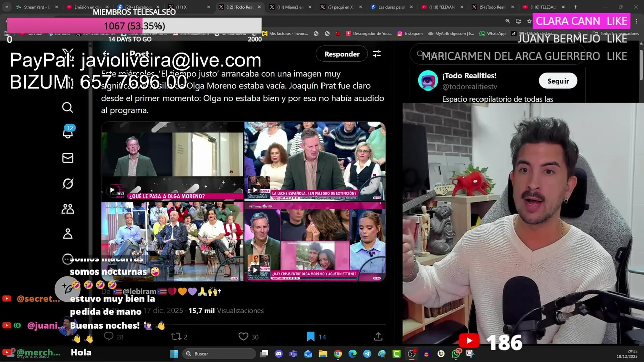Open reply filter settings icon beside Responder
The width and height of the screenshot is (644, 362).
coord(377,54)
